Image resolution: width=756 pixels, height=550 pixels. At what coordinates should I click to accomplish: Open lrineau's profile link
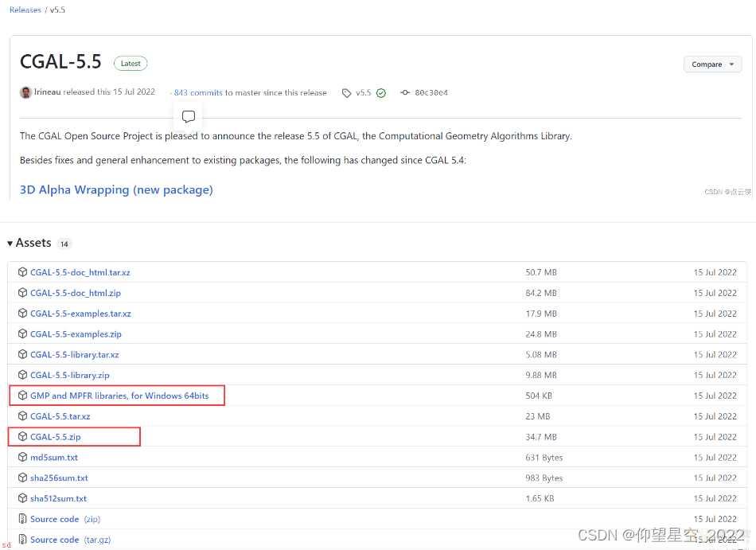click(x=47, y=92)
